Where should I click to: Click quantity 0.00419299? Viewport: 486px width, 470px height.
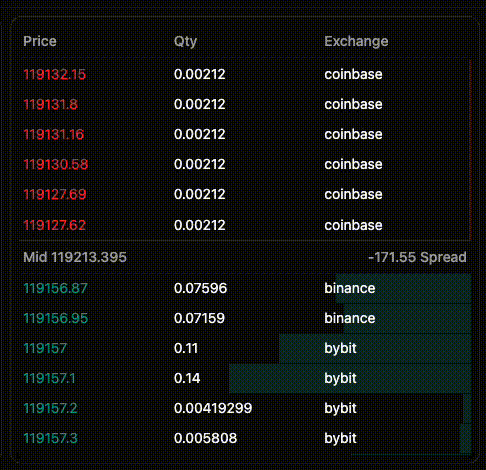[x=213, y=408]
